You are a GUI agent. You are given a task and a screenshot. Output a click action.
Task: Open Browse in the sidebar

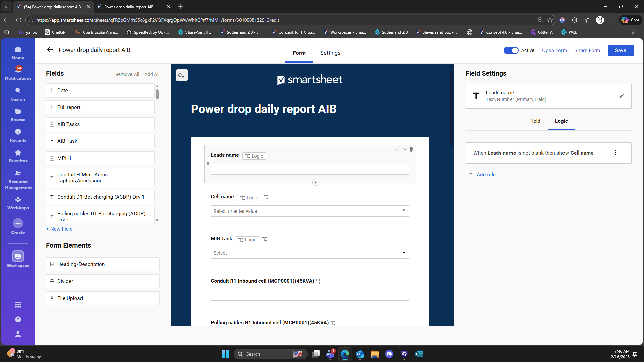tap(18, 115)
